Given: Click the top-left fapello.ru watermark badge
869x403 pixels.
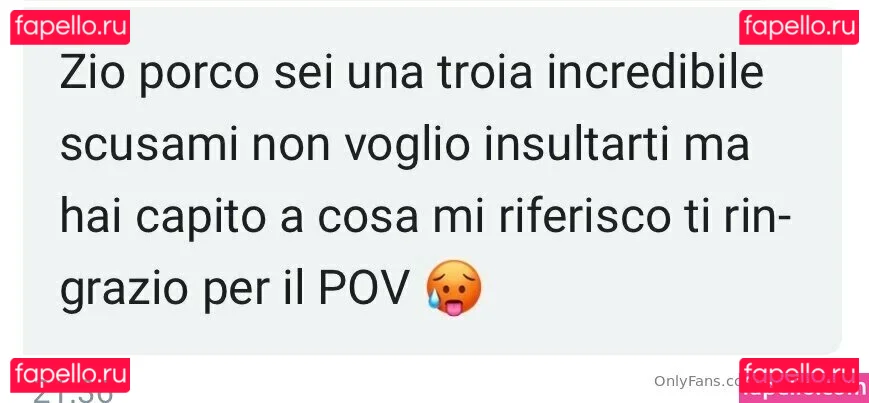Looking at the screenshot, I should click(x=70, y=27).
